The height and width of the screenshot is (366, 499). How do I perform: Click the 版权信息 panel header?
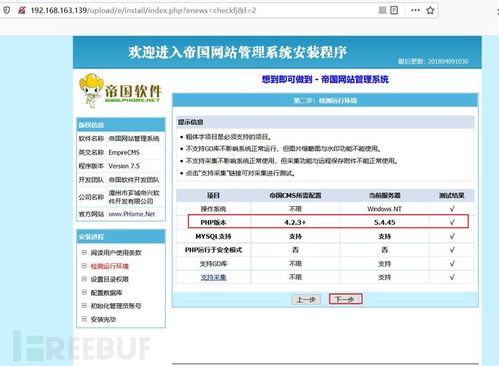(121, 125)
